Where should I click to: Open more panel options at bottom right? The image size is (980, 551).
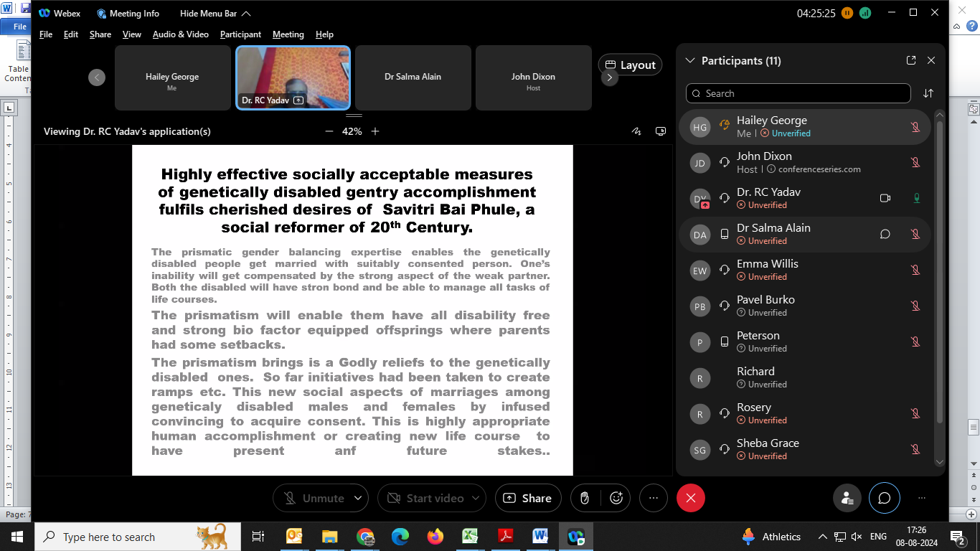pyautogui.click(x=922, y=498)
